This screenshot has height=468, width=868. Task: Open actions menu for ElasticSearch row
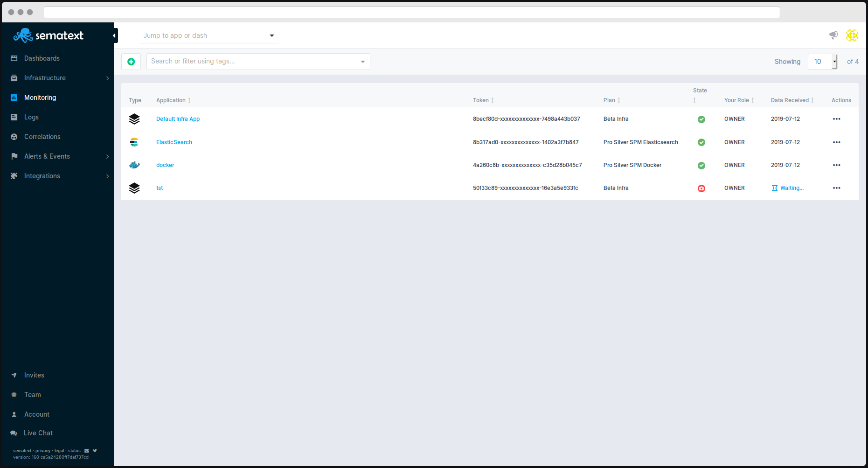click(836, 142)
